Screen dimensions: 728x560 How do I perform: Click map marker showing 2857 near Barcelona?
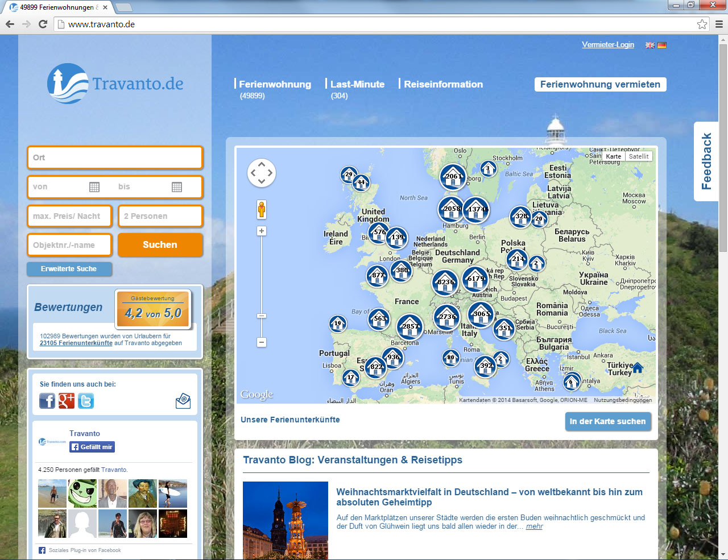pyautogui.click(x=409, y=327)
